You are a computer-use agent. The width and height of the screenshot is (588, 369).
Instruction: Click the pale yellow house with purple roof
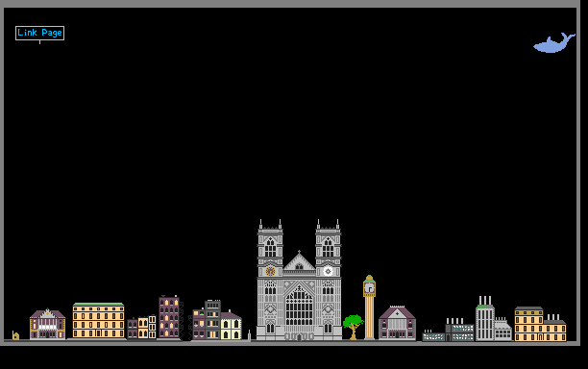[231, 326]
